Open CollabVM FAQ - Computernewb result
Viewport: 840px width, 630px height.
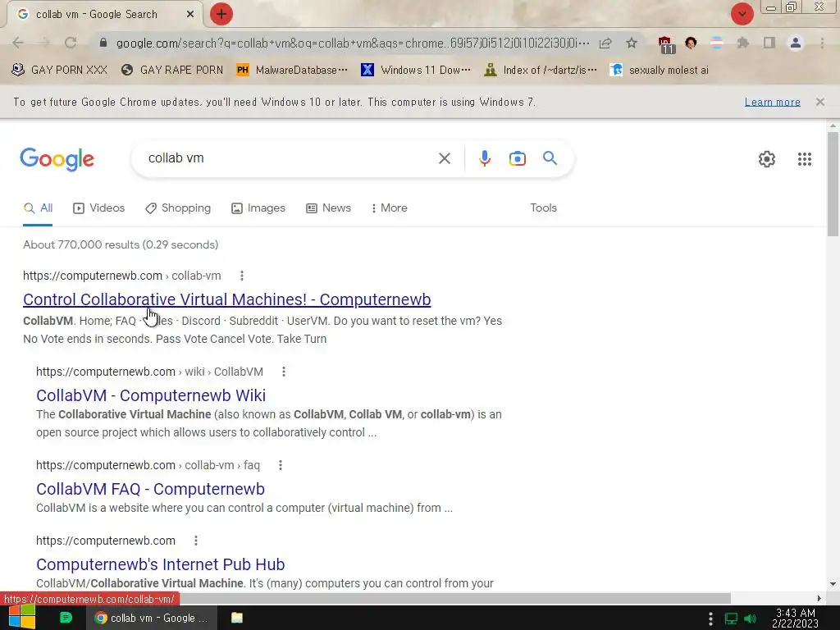tap(150, 489)
